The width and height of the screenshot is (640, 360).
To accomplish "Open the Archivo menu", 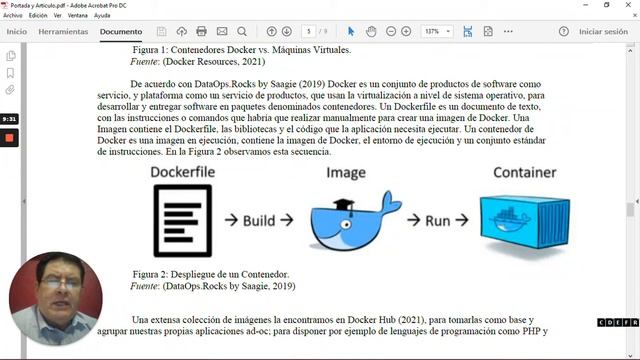I will pos(13,16).
